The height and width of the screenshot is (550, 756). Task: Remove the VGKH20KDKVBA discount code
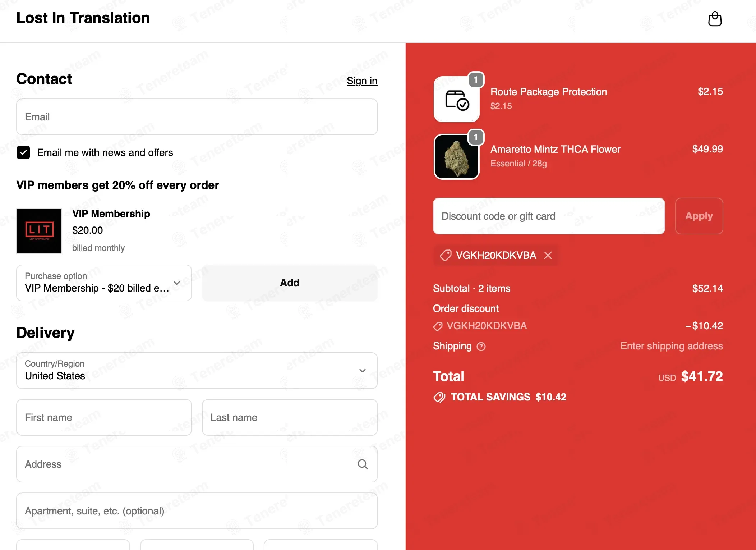(x=548, y=255)
